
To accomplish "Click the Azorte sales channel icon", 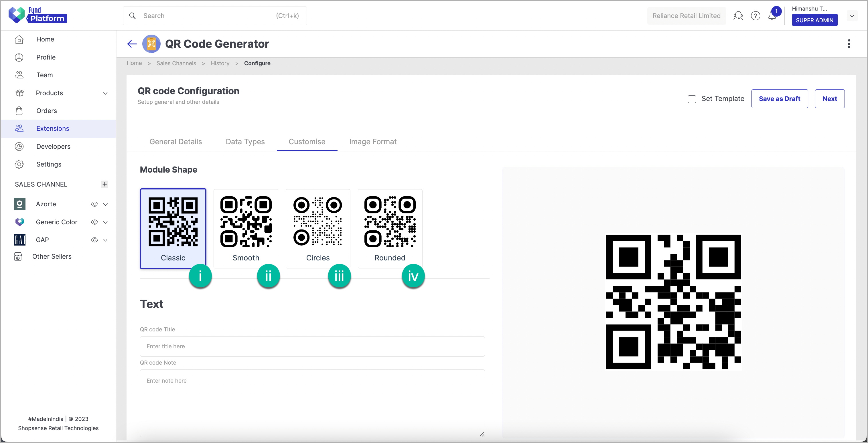I will [x=19, y=204].
